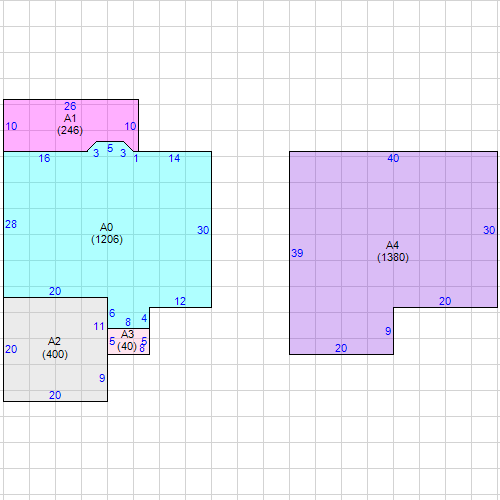
Task: Click the 20 dimension along A4's bottom
Action: click(341, 348)
